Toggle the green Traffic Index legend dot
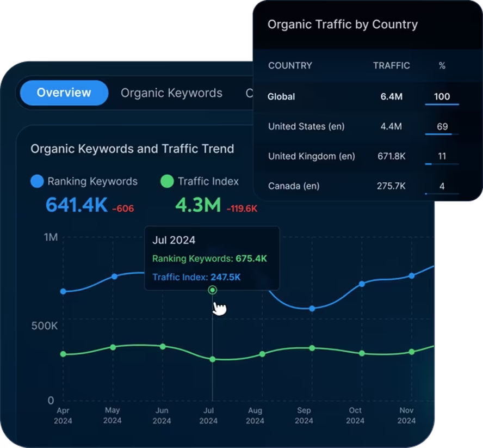This screenshot has width=483, height=448. 168,181
